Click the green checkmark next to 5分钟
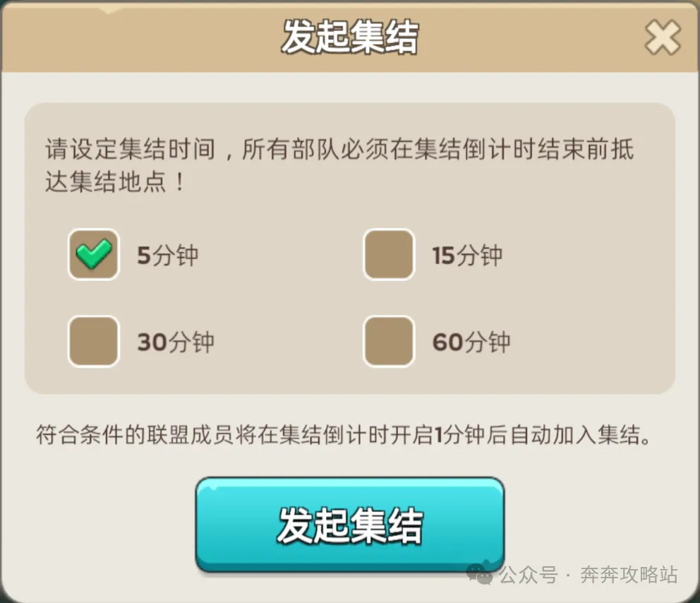 coord(93,255)
